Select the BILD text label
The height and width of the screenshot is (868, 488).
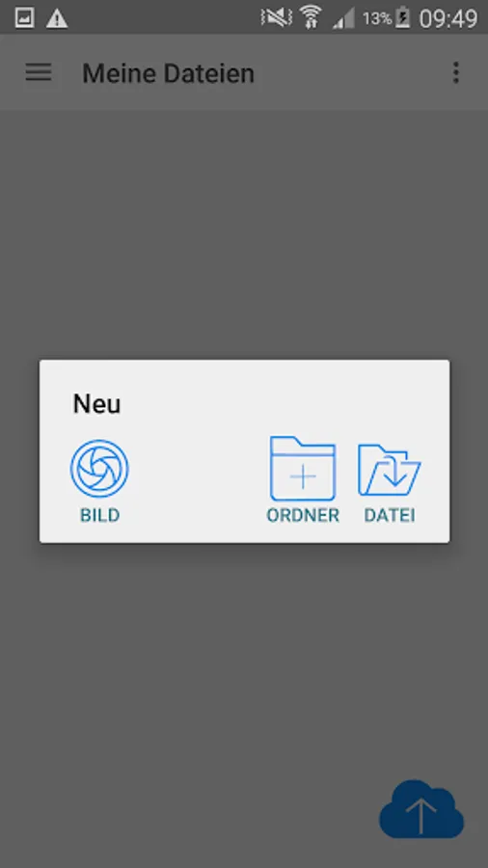[x=99, y=515]
